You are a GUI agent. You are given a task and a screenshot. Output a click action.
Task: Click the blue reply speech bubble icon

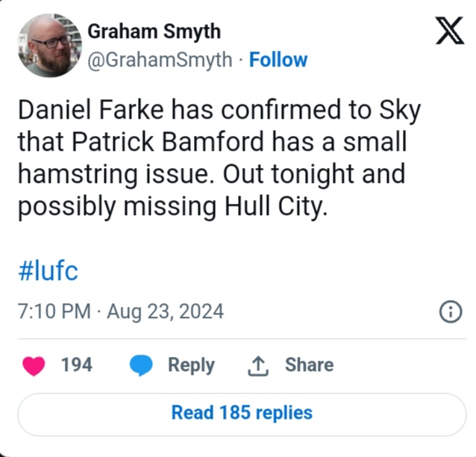[142, 365]
